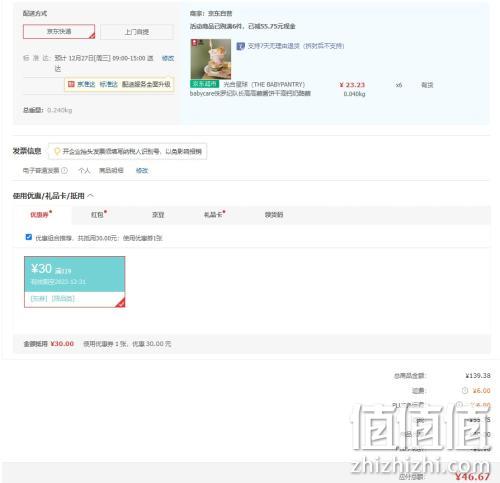The height and width of the screenshot is (483, 500).
Task: Open the product thumbnail image
Action: coord(210,59)
